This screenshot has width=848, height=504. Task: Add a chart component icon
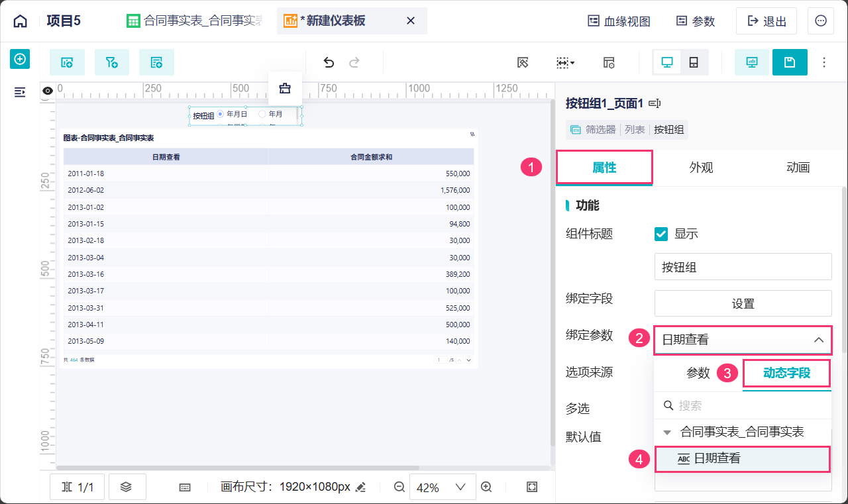(x=67, y=62)
